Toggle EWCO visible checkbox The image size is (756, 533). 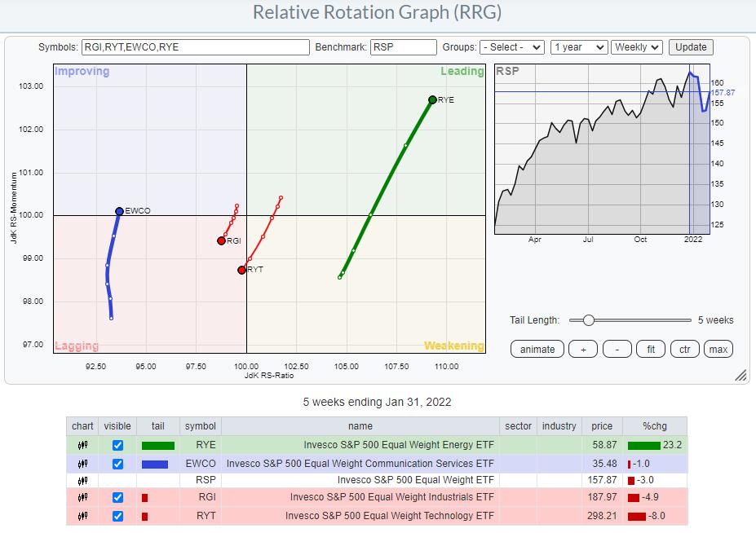[x=117, y=464]
